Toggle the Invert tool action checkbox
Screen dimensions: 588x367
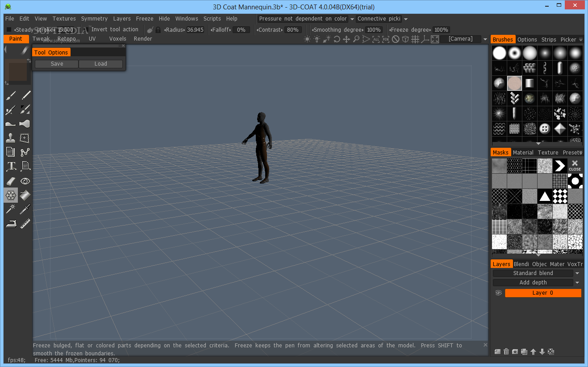[x=85, y=30]
